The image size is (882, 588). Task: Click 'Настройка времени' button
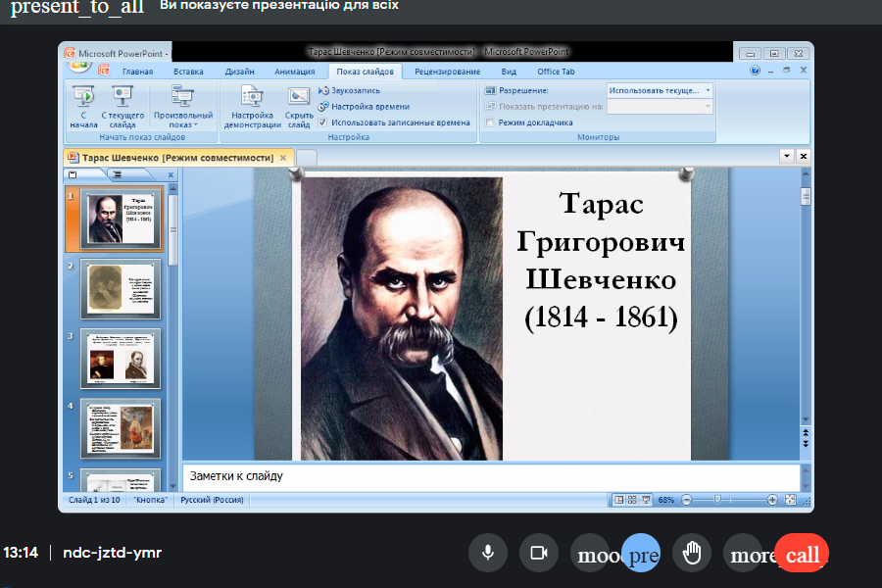click(369, 106)
